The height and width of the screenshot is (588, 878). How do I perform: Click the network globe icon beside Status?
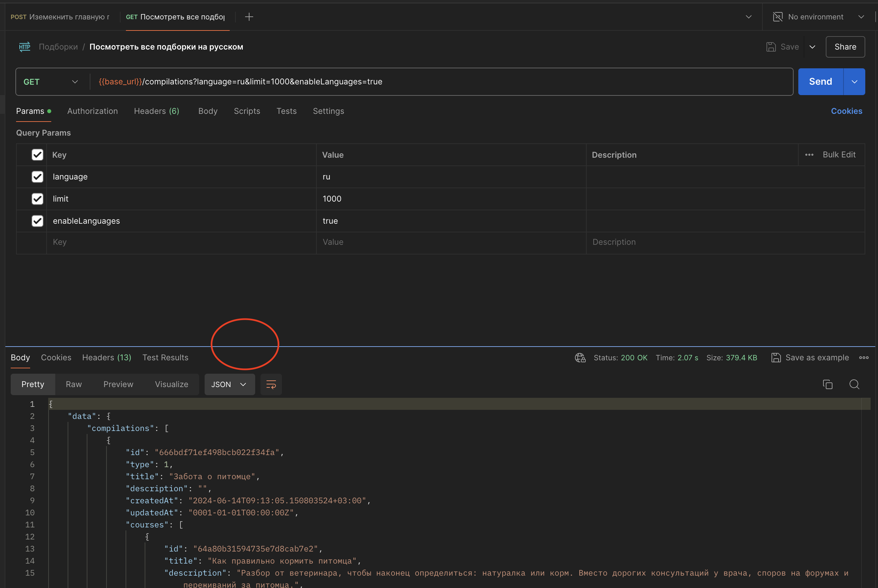point(580,358)
